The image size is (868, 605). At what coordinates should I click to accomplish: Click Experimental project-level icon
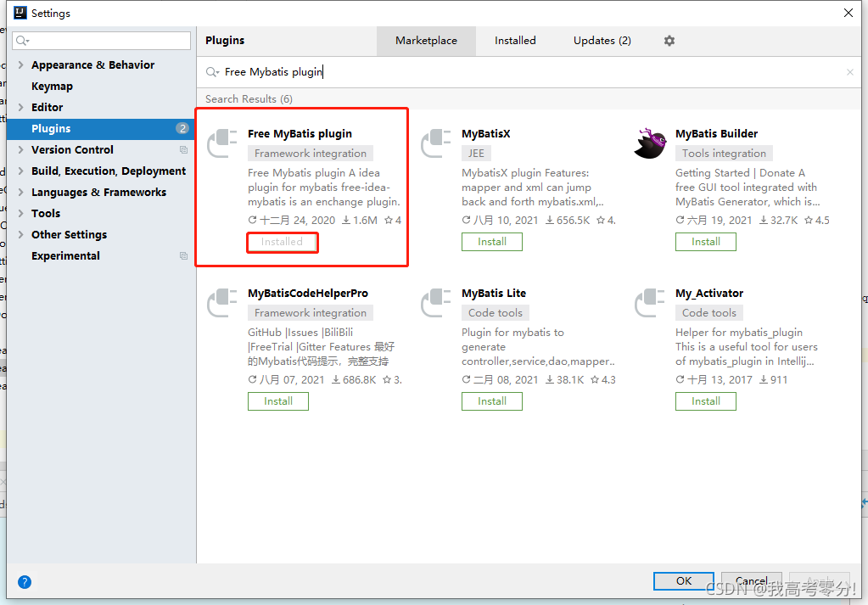(x=183, y=255)
